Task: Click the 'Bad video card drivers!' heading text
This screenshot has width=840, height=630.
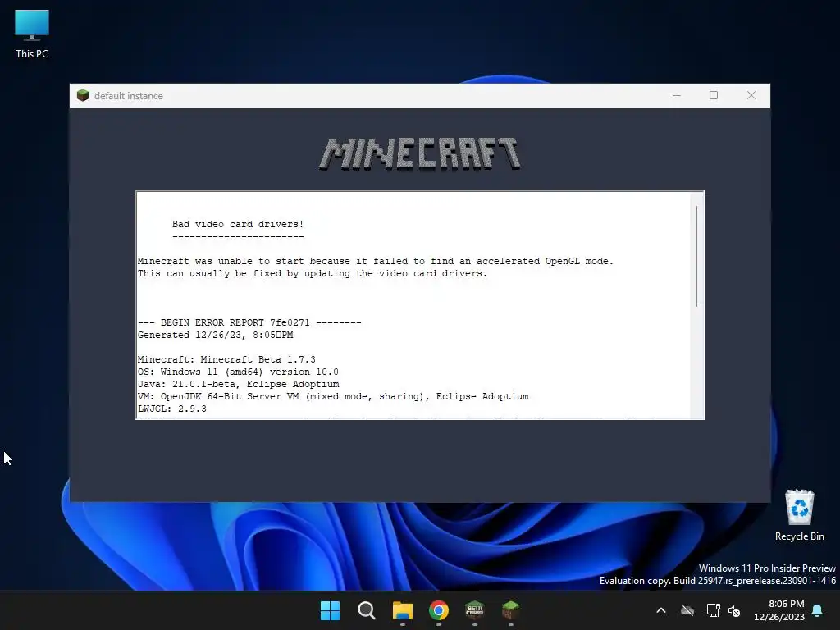Action: pyautogui.click(x=238, y=224)
